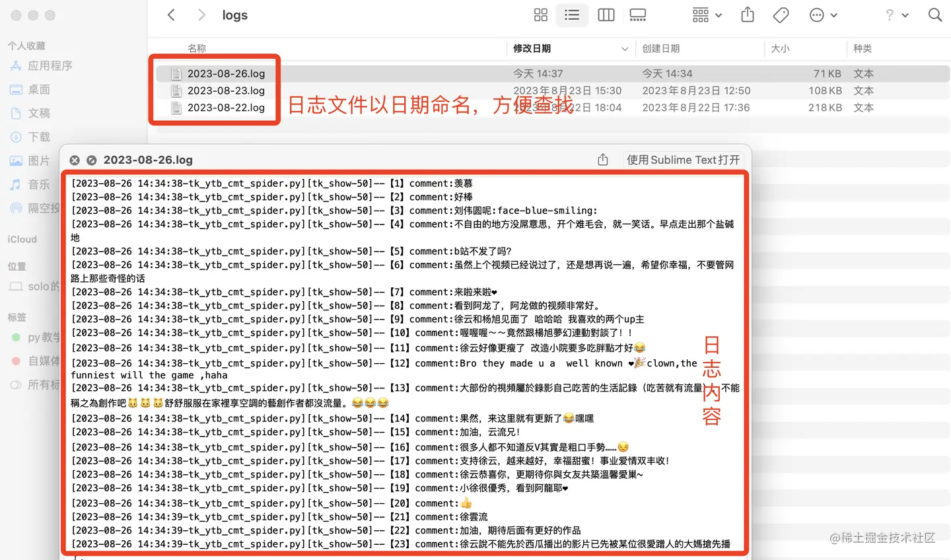Open the Tags editor from the toolbar

click(x=781, y=15)
